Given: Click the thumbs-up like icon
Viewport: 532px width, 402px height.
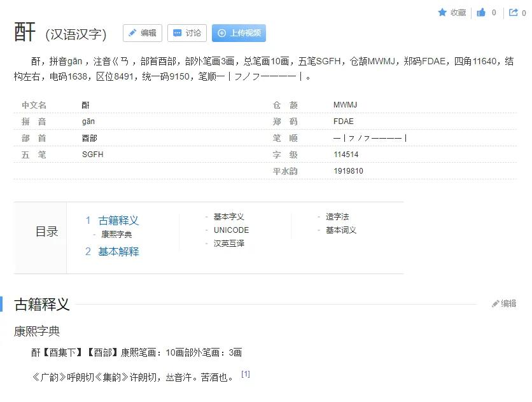Looking at the screenshot, I should [x=482, y=12].
